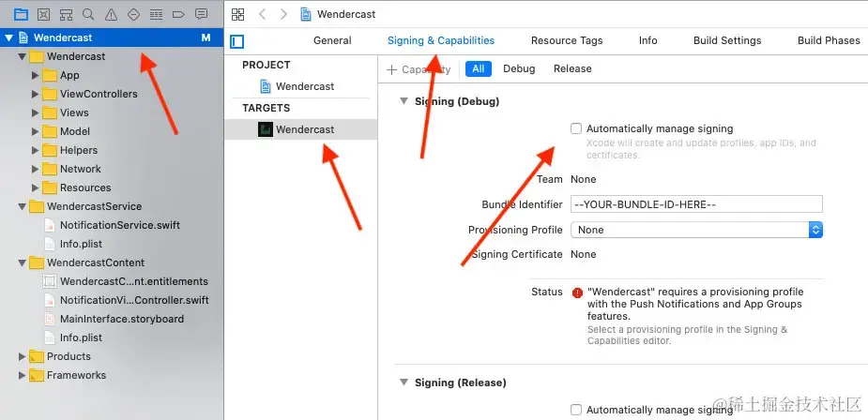Open NotificationVi...Controller.swift
The image size is (868, 420).
click(x=134, y=300)
